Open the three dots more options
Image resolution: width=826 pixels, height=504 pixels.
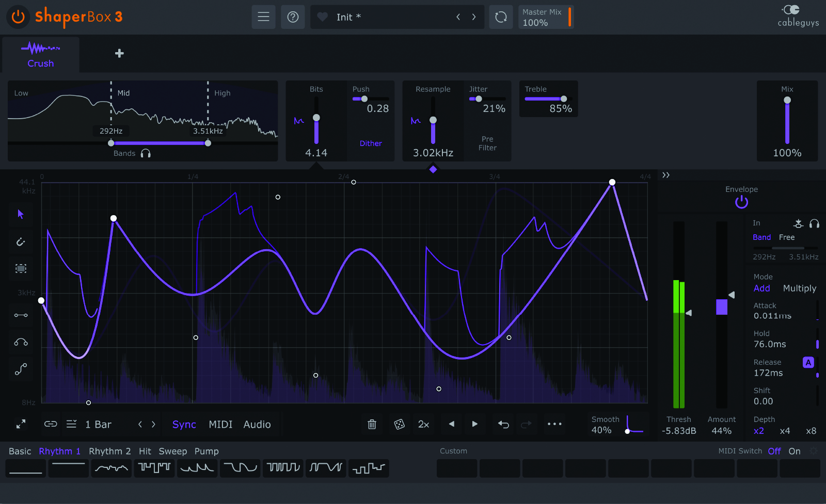(554, 424)
